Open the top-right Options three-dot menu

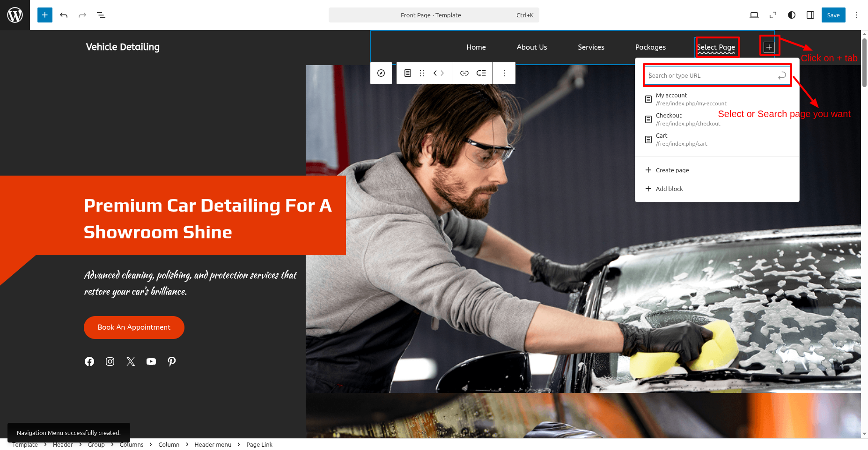pyautogui.click(x=857, y=15)
